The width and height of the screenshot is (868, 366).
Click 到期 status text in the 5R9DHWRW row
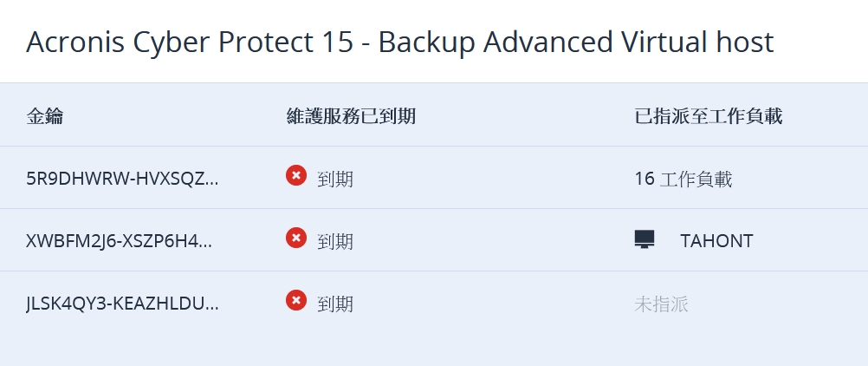click(x=335, y=179)
